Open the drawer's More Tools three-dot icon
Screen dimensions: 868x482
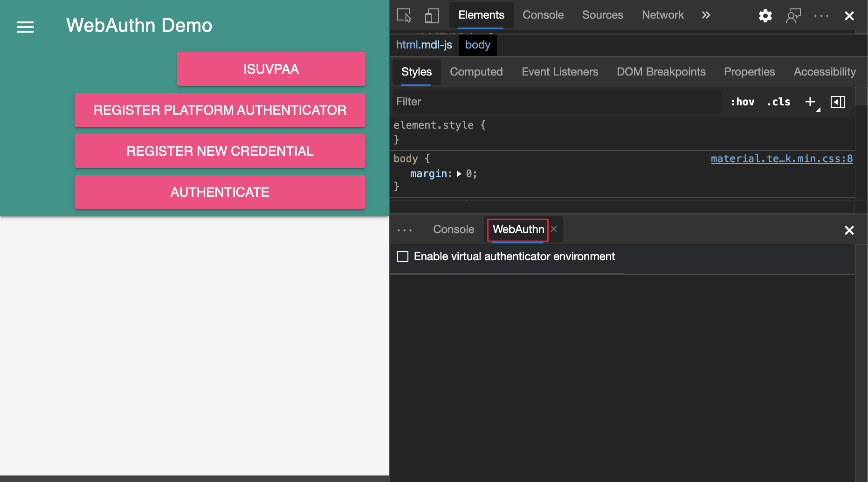(x=404, y=229)
